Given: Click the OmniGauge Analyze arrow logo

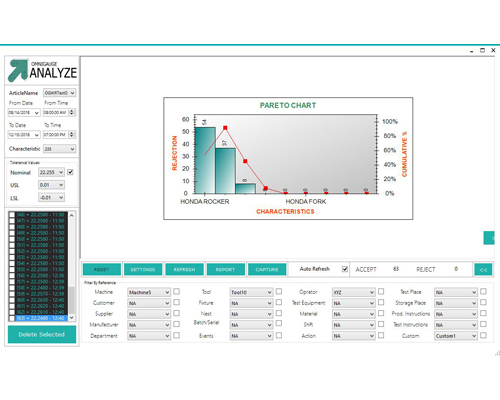Looking at the screenshot, I should point(18,70).
